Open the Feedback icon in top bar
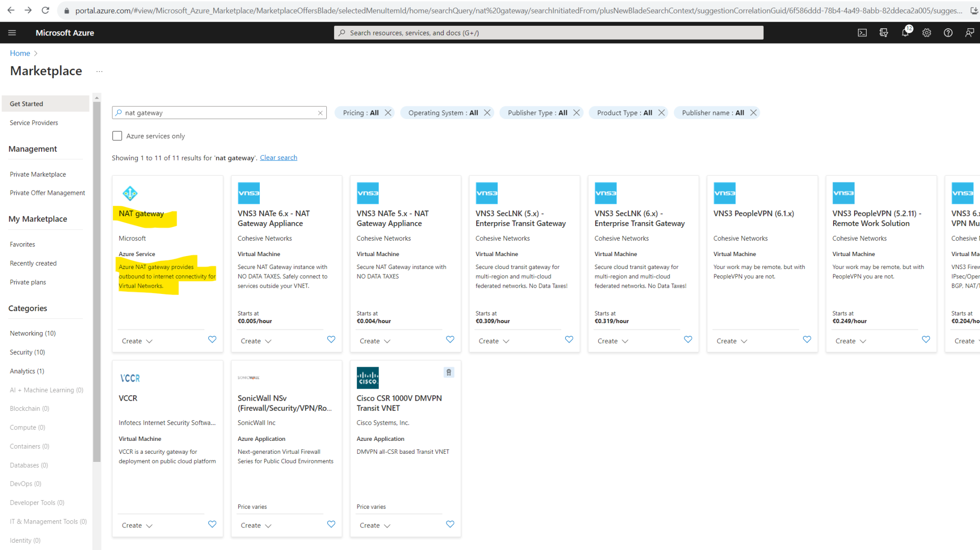Image resolution: width=980 pixels, height=550 pixels. 969,33
